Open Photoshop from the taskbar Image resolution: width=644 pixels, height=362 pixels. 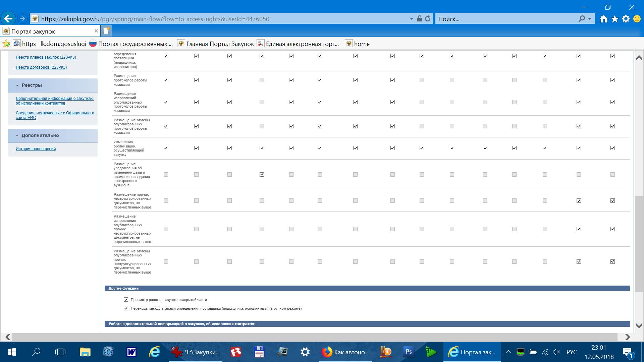pos(408,352)
